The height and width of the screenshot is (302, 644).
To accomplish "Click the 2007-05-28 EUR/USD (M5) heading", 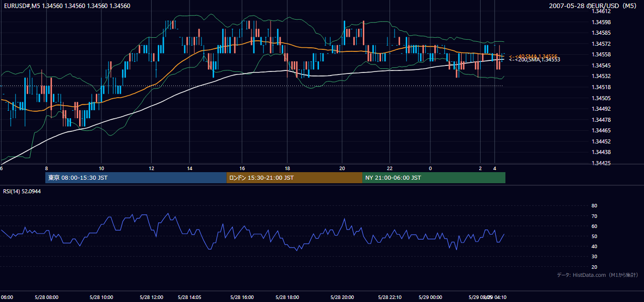I will click(x=594, y=6).
